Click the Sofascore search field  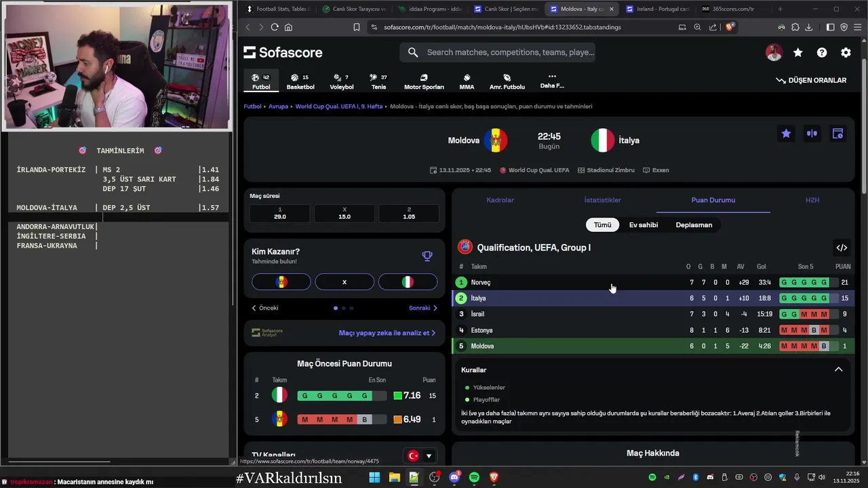(x=498, y=52)
